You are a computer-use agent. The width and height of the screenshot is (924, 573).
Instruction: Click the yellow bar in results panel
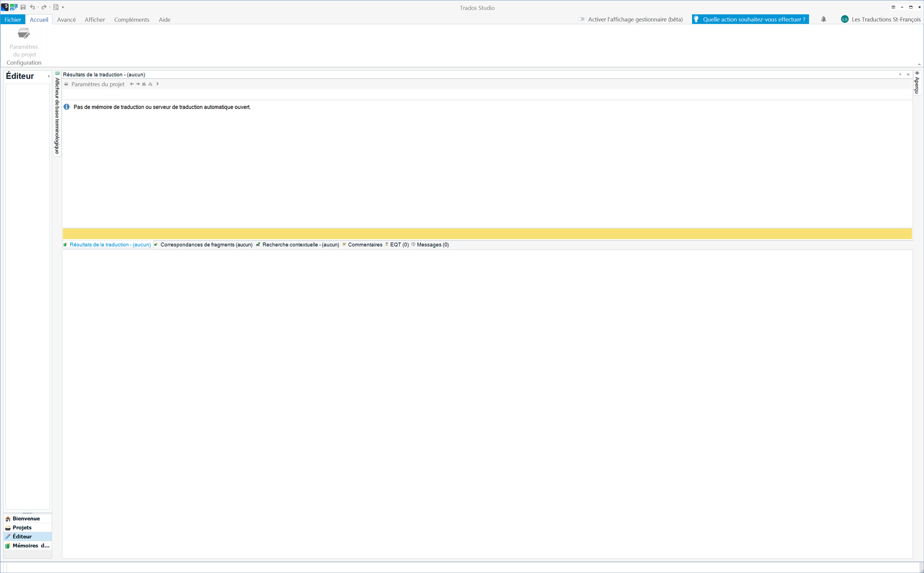coord(487,234)
